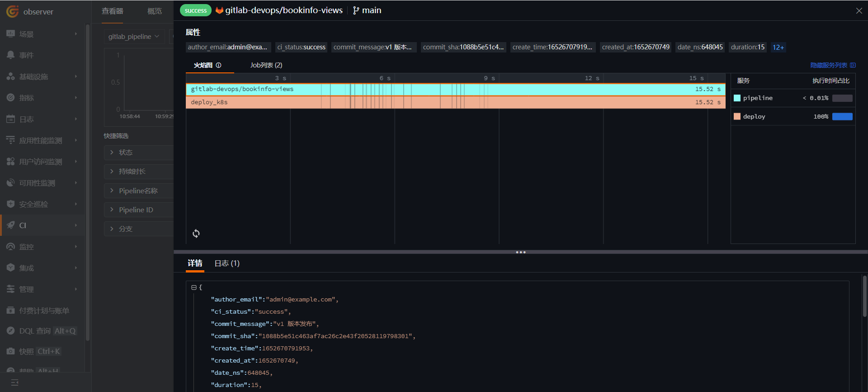Switch to the 概览 tab
The height and width of the screenshot is (392, 868).
[x=155, y=11]
